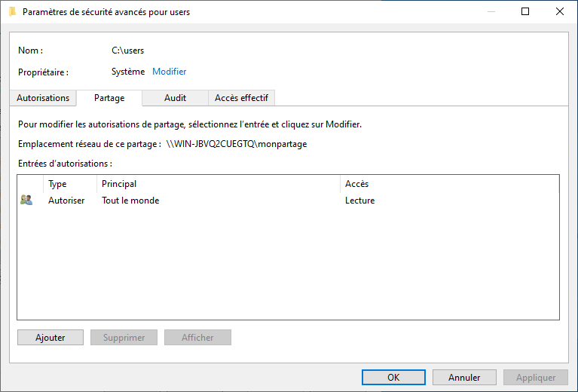578x392 pixels.
Task: Click the disabled Appliquer button
Action: [536, 377]
